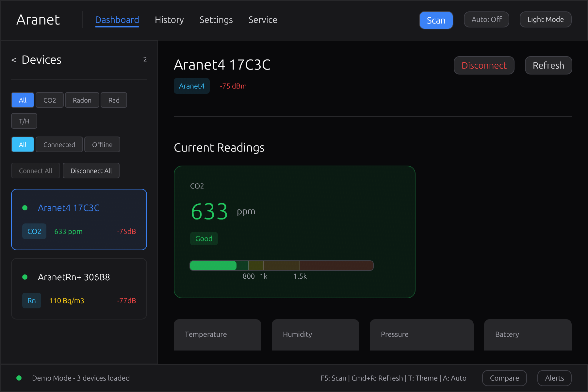Select the AranetRn+ 306B8 device card
588x392 pixels.
click(79, 289)
